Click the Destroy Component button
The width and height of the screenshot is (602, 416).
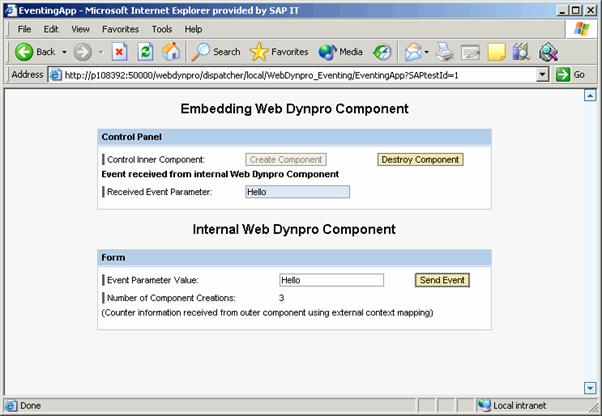tap(420, 160)
